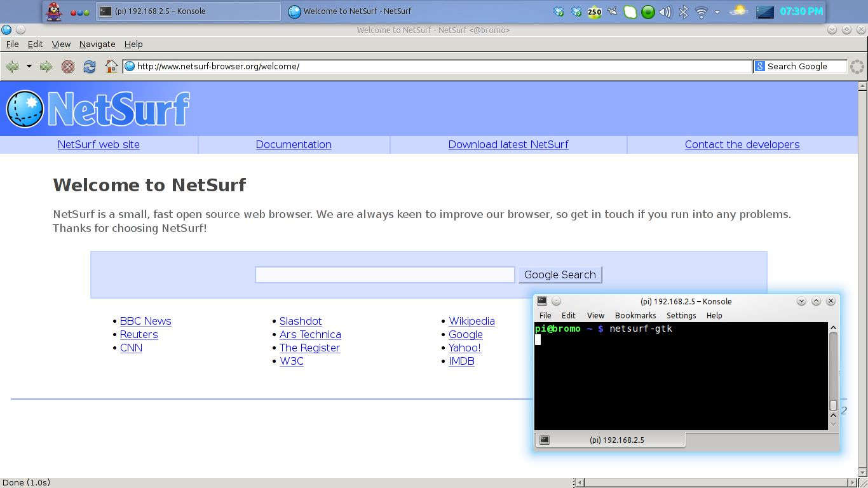Switch to Welcome to NetSurf taskbar entry

point(349,11)
